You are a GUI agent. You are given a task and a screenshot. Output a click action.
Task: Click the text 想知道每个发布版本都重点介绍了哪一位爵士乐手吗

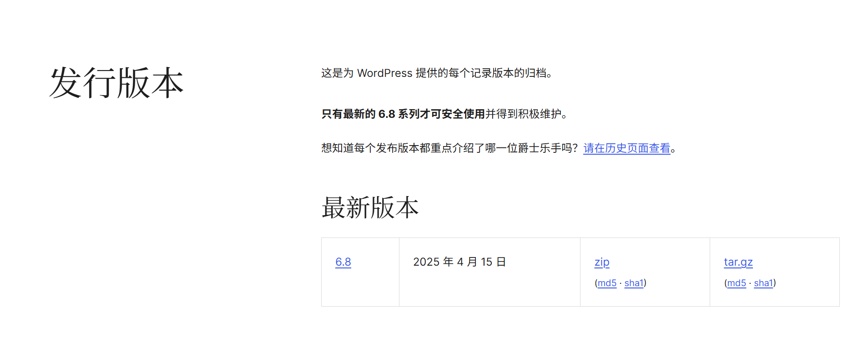coord(449,148)
